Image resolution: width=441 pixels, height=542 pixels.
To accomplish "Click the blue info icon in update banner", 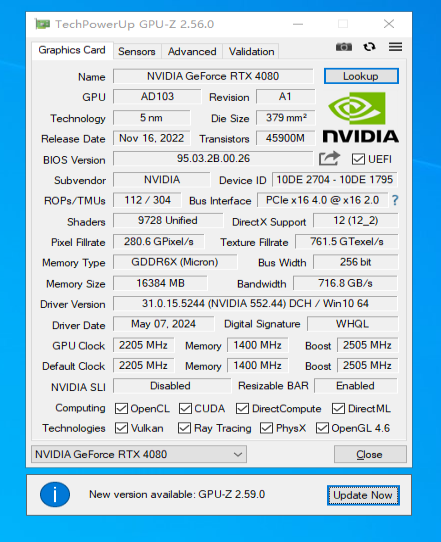I will click(55, 494).
